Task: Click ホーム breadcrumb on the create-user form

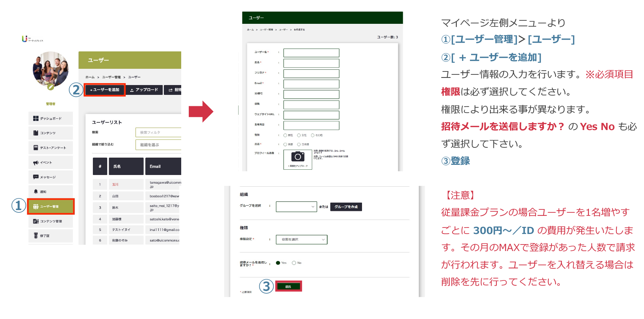Action: pos(251,29)
